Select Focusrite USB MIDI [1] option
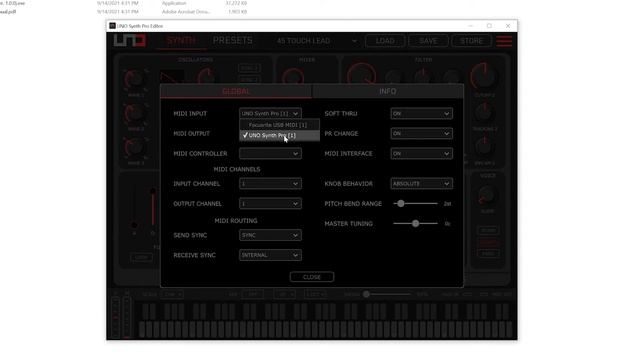 click(x=279, y=125)
